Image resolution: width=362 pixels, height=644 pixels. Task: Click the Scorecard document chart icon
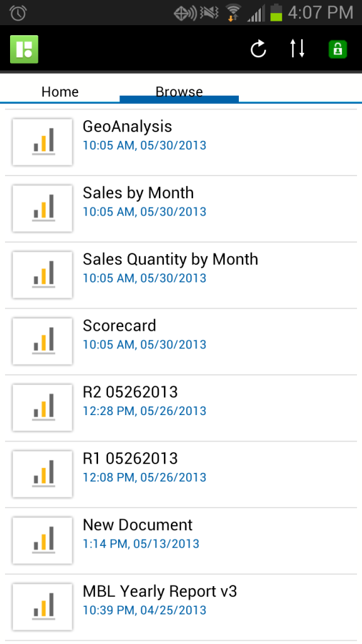click(x=43, y=341)
